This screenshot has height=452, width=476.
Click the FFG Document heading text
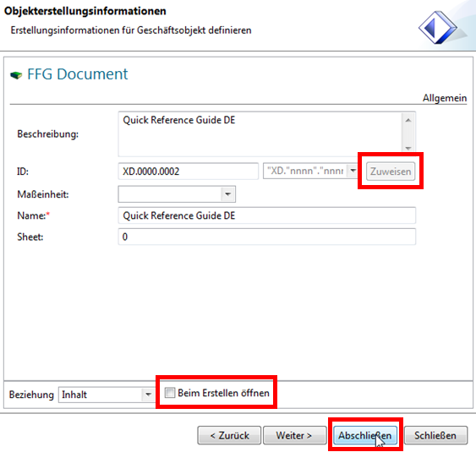point(78,74)
